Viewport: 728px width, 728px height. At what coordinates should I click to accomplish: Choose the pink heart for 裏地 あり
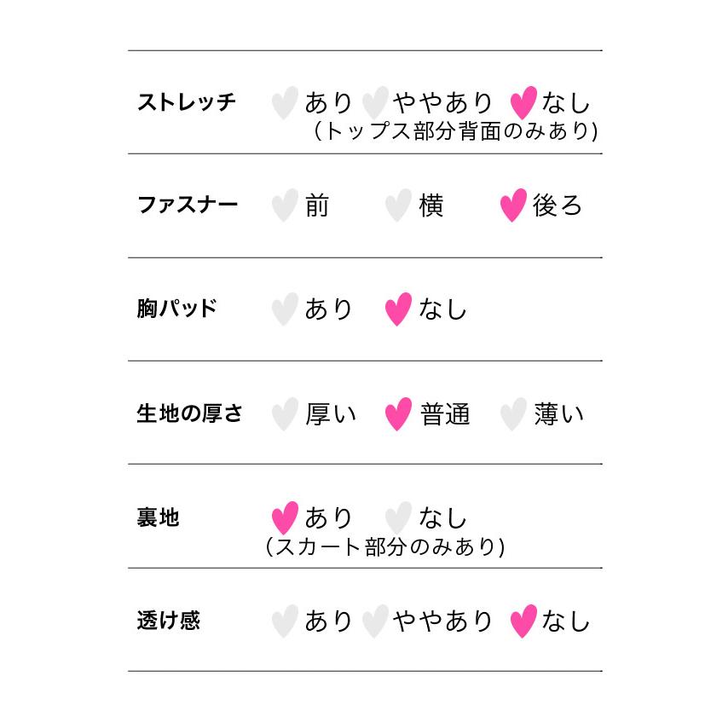click(284, 517)
